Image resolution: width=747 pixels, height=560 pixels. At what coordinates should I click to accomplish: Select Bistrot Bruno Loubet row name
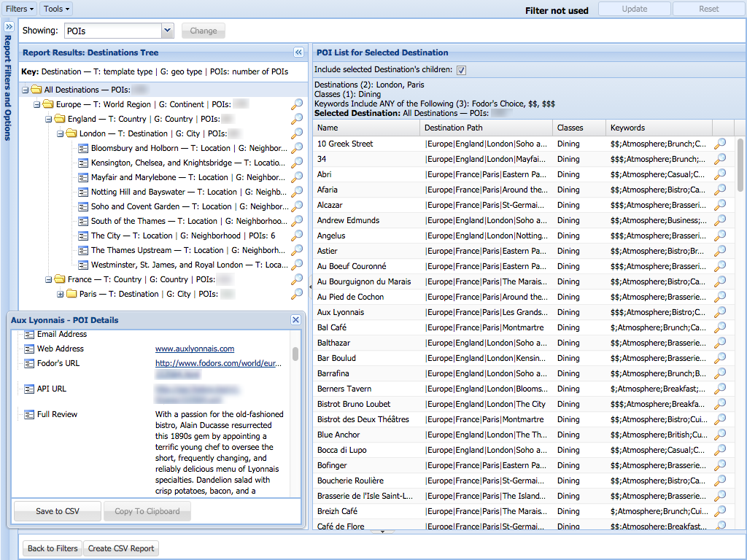(x=354, y=404)
